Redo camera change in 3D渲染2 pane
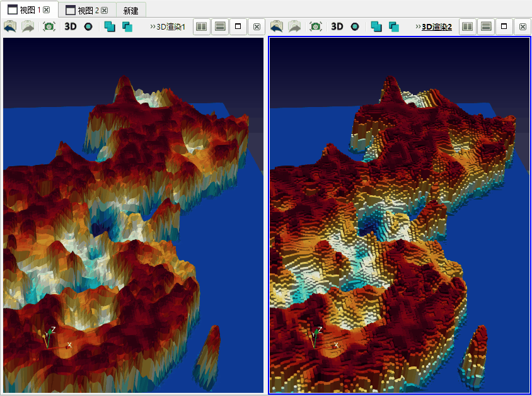Screen dimensions: 532x396 click(294, 26)
